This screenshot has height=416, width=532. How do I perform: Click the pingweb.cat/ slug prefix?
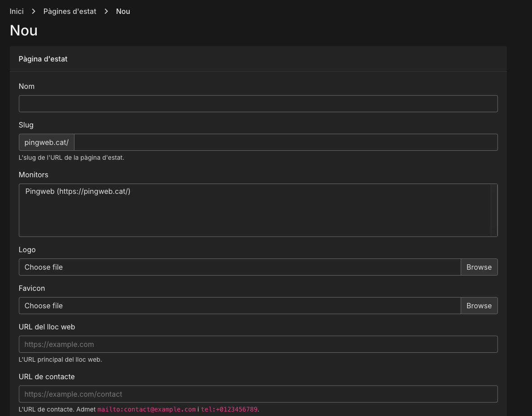pyautogui.click(x=47, y=142)
